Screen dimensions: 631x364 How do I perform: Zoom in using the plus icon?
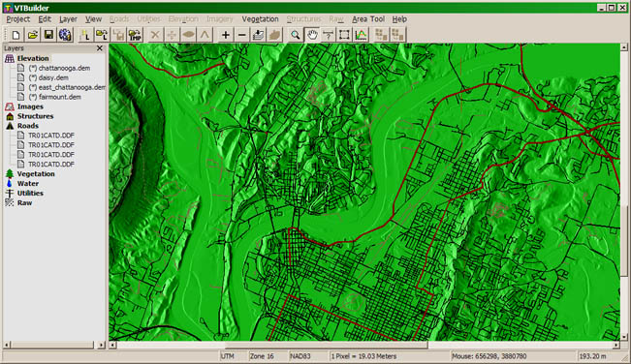tap(225, 35)
